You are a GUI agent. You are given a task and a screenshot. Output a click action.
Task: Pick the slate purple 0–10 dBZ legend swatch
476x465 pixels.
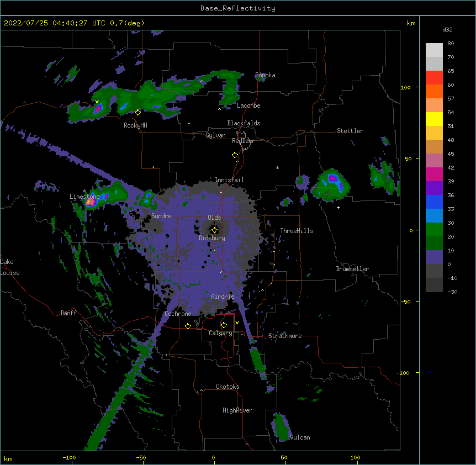click(x=434, y=257)
